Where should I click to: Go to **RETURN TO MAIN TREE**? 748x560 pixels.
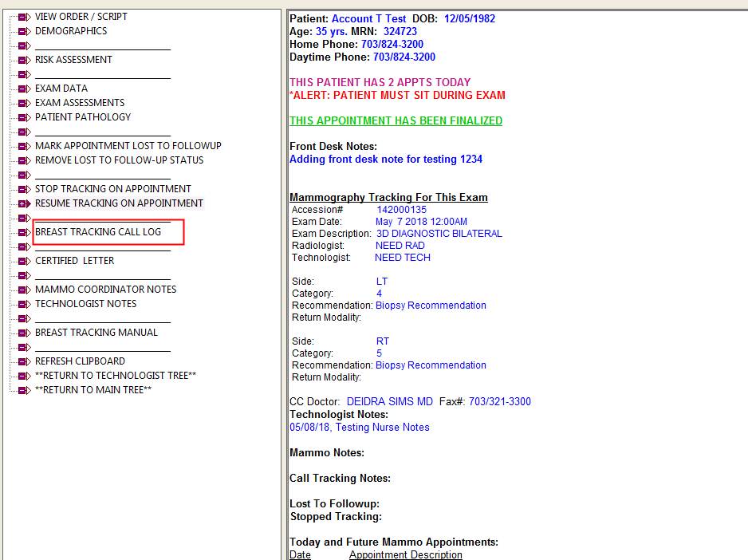pyautogui.click(x=93, y=390)
